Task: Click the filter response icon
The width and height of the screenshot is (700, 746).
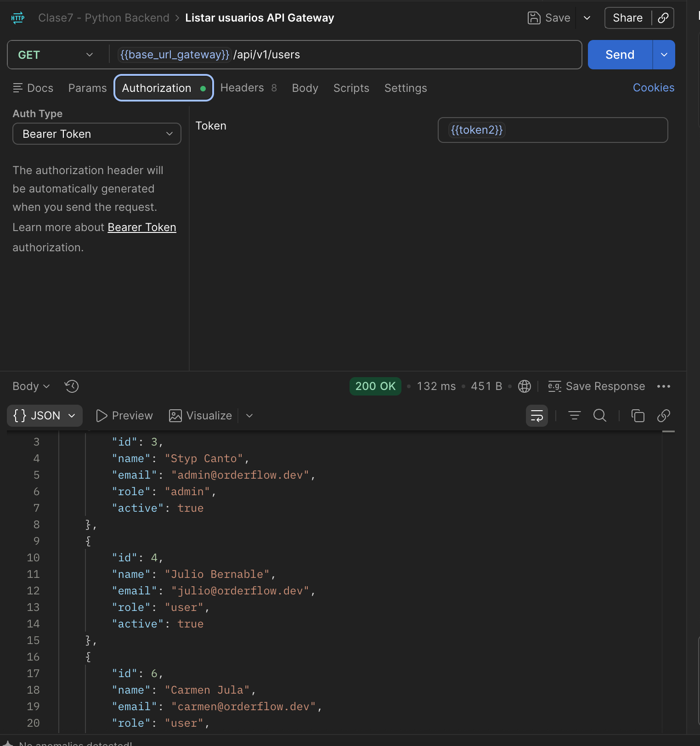Action: [x=575, y=416]
